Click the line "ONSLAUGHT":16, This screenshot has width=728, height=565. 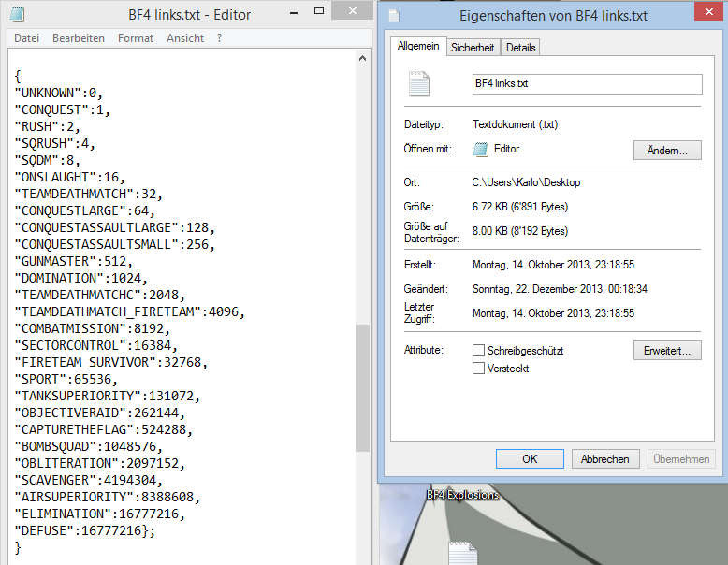pyautogui.click(x=69, y=178)
